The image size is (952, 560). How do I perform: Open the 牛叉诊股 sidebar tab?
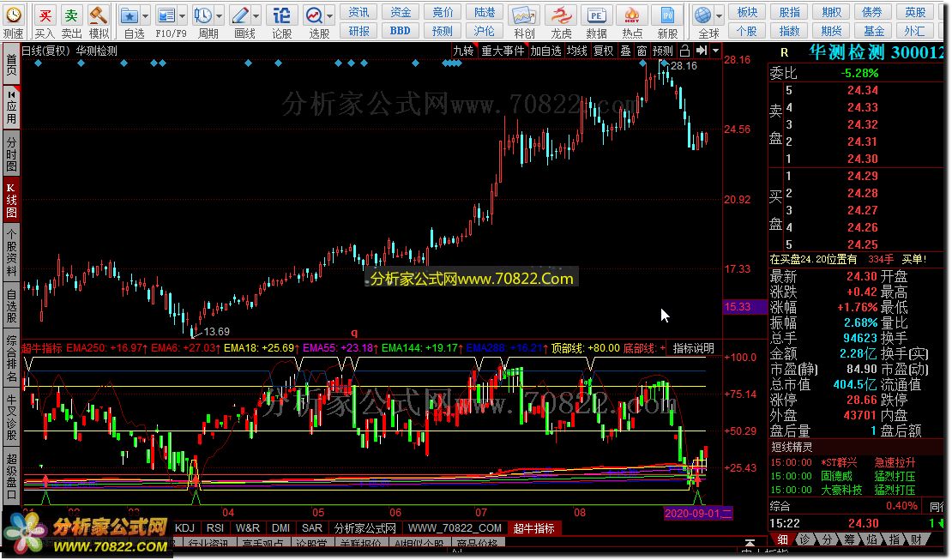(x=11, y=418)
